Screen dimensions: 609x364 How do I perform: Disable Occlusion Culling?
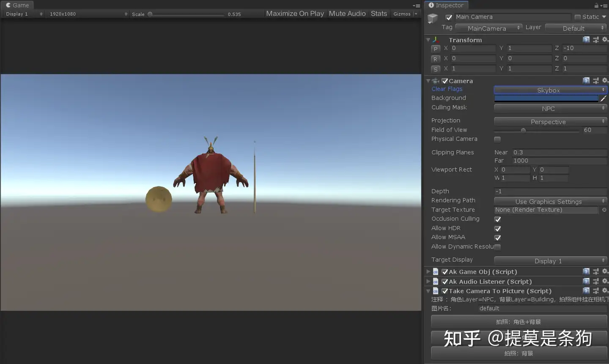tap(497, 219)
